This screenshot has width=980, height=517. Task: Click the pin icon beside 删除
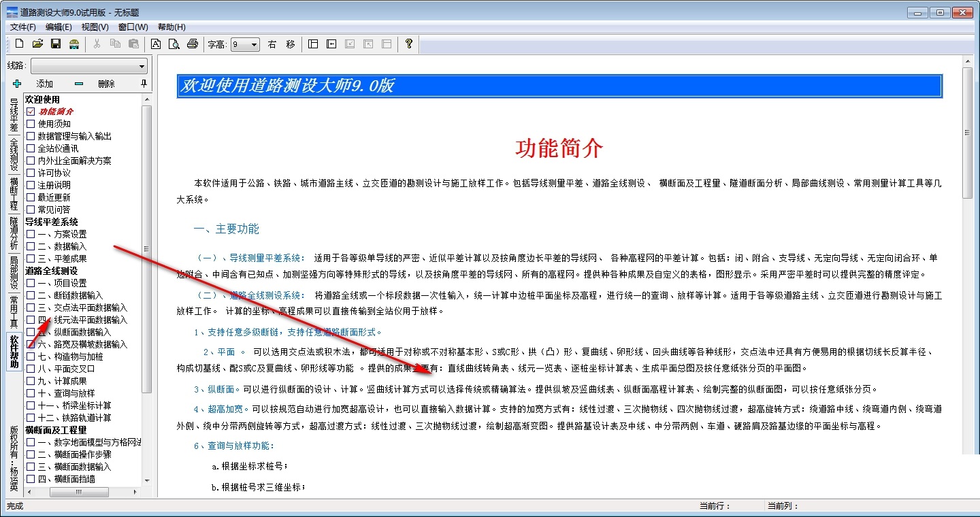(x=143, y=84)
